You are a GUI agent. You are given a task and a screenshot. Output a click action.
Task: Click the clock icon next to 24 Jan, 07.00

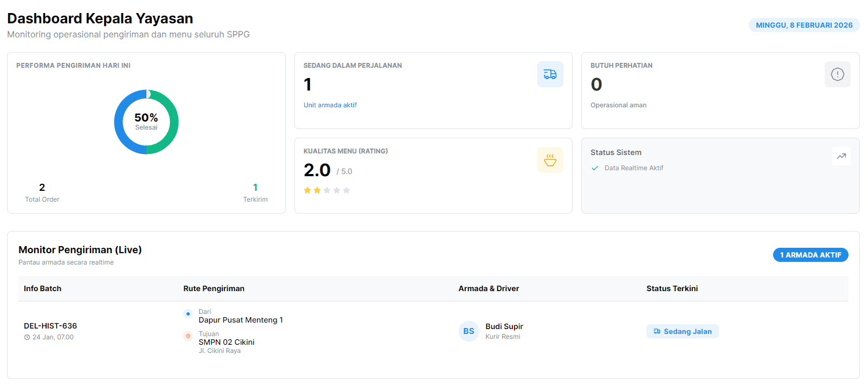[x=27, y=337]
